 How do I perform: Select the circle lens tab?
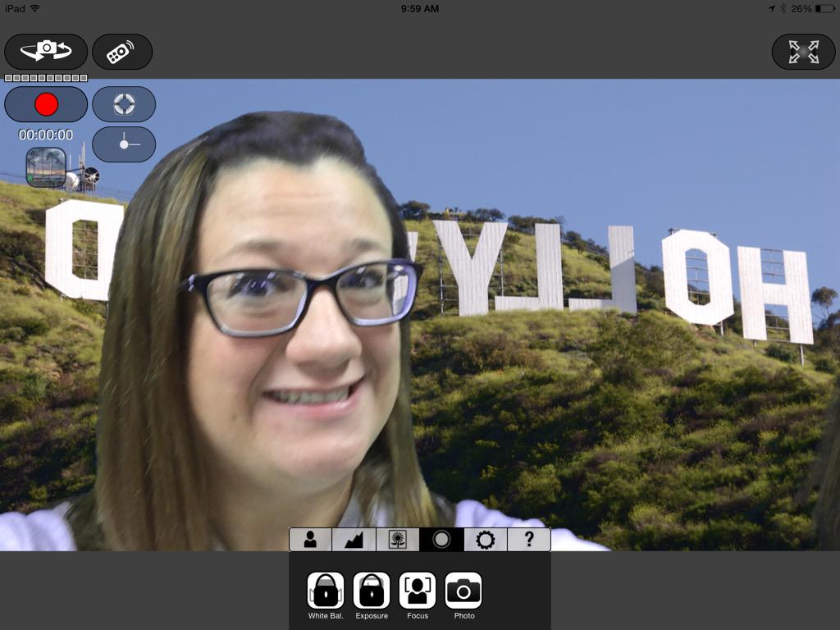click(x=441, y=540)
